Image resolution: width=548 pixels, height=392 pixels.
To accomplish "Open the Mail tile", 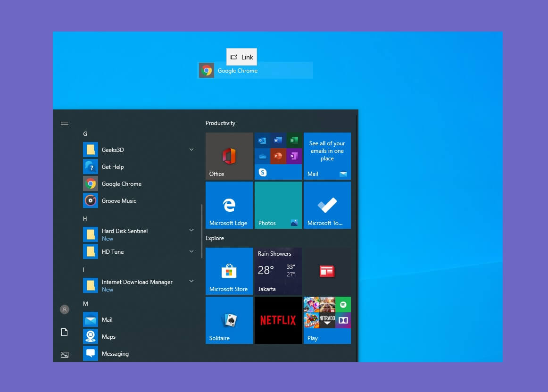I will 327,156.
